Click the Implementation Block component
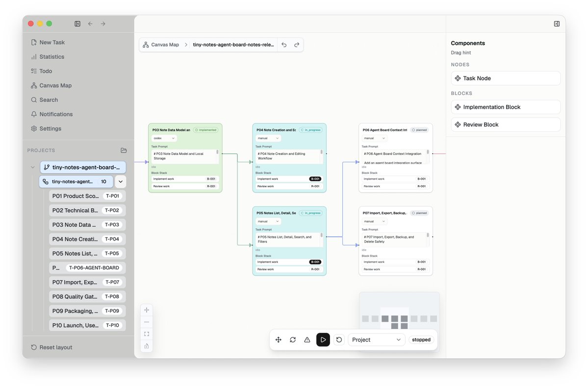 (x=506, y=107)
